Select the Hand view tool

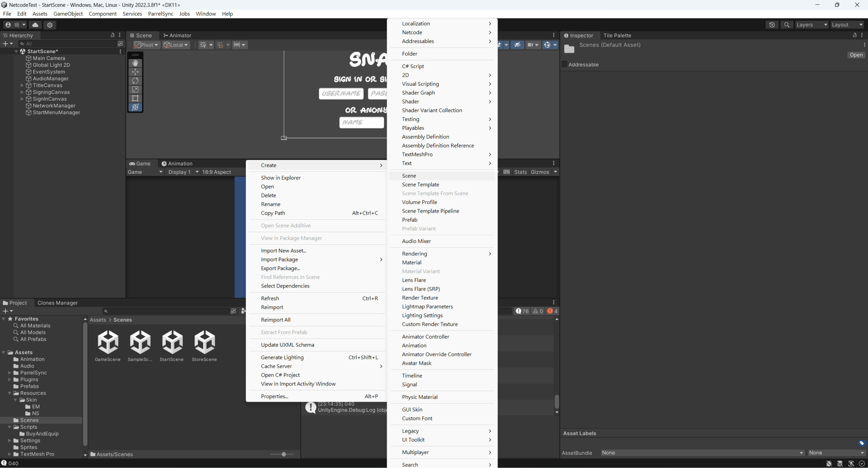[135, 63]
